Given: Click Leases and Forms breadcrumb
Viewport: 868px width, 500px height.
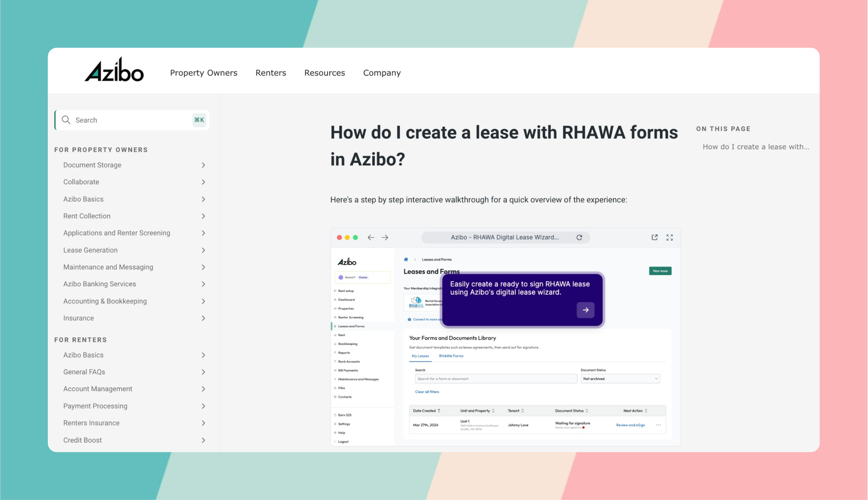Looking at the screenshot, I should coord(437,259).
